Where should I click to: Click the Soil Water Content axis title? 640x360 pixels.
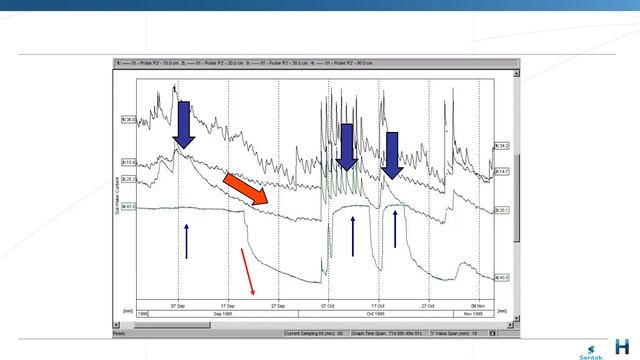117,196
